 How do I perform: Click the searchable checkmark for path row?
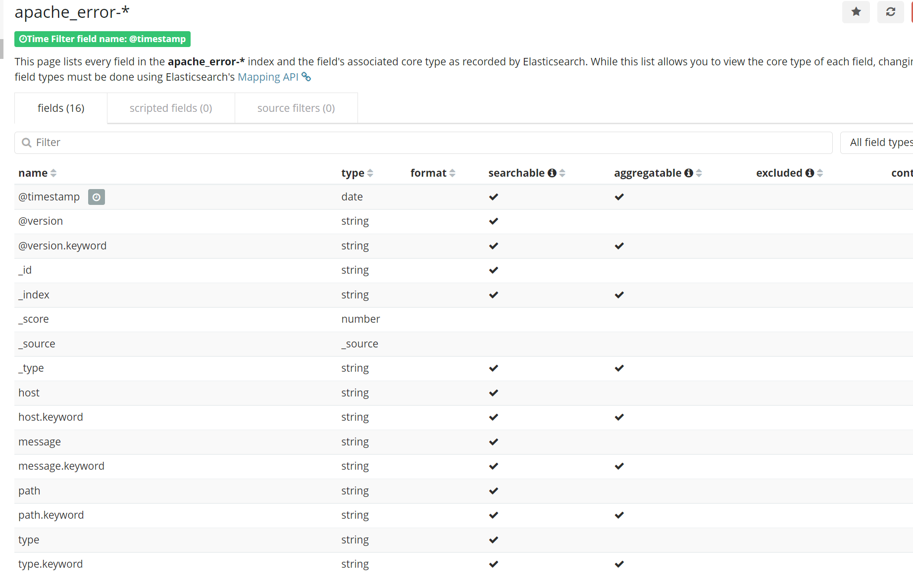(x=494, y=491)
